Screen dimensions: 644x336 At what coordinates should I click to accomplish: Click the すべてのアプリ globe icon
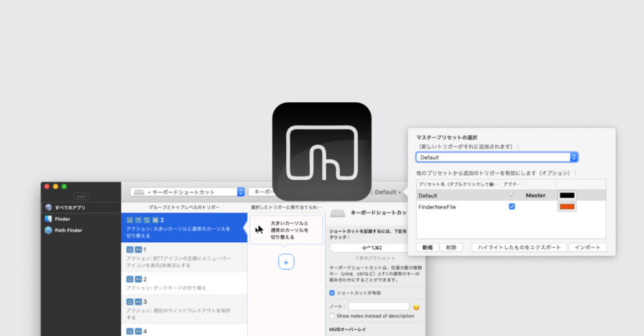pos(48,207)
